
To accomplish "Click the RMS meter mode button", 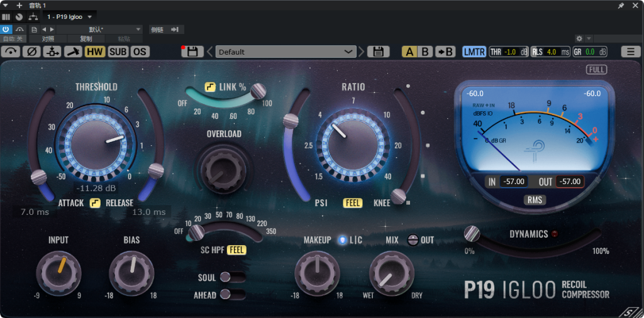I will pos(535,200).
